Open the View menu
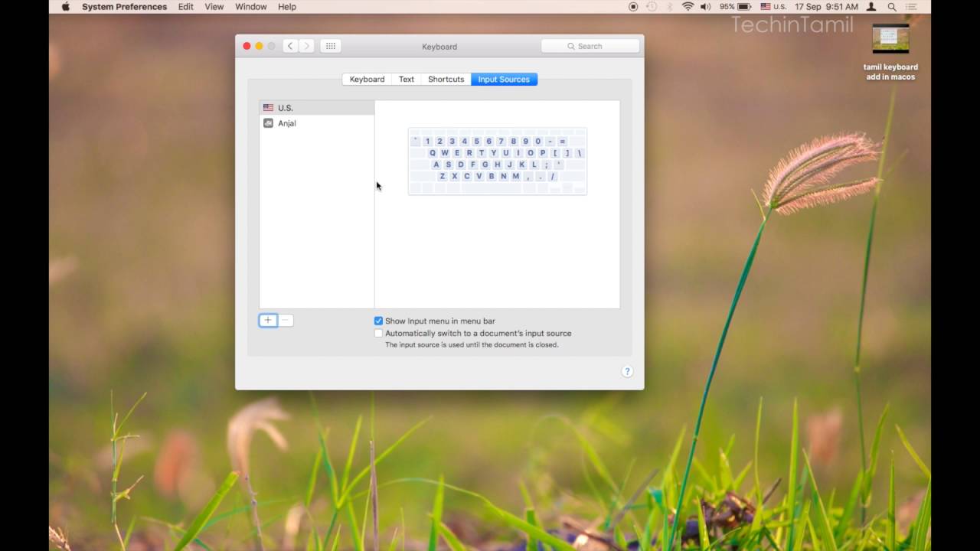The height and width of the screenshot is (551, 980). point(214,6)
